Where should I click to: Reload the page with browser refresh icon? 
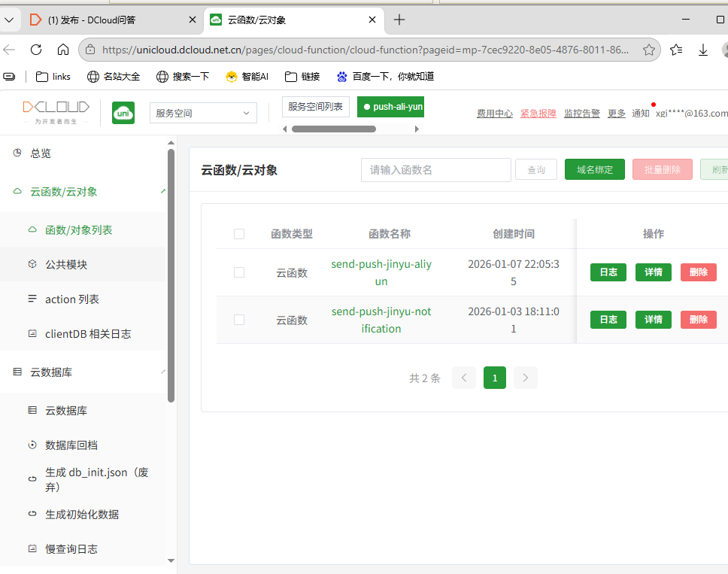point(36,50)
